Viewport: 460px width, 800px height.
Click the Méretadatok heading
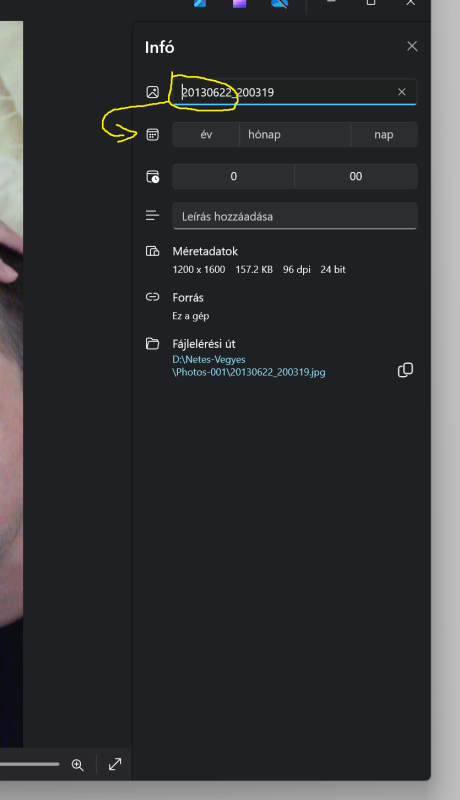click(x=205, y=251)
